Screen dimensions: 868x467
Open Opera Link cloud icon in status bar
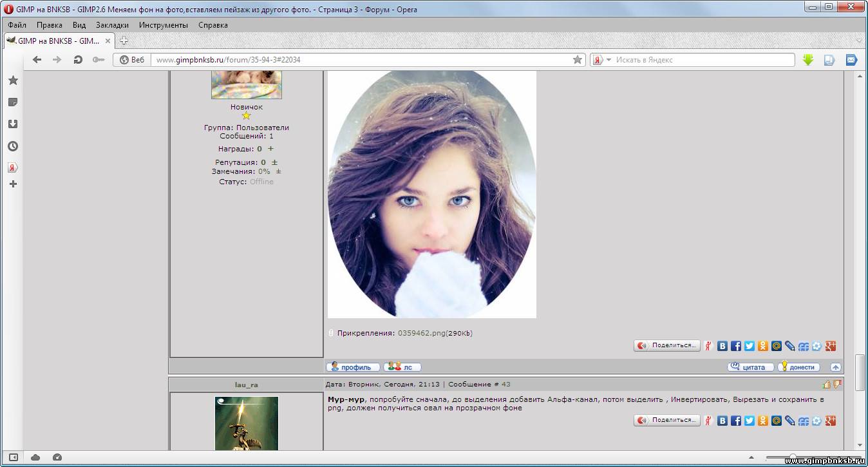35,457
